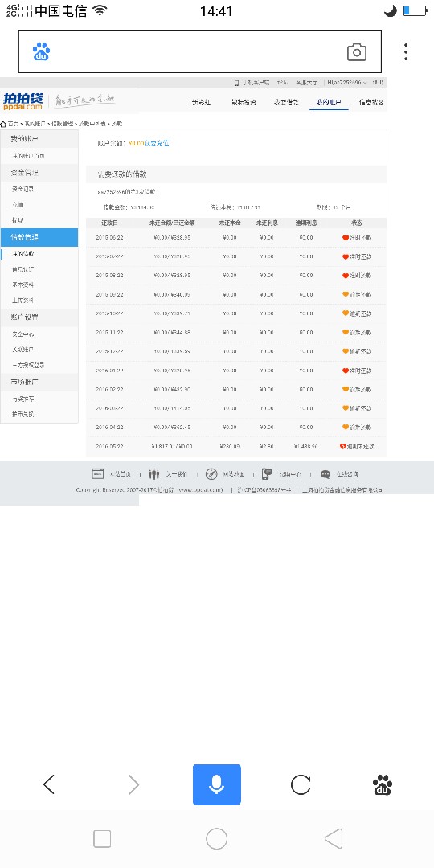Tap the Android recent apps square button
The width and height of the screenshot is (434, 868).
pyautogui.click(x=102, y=838)
